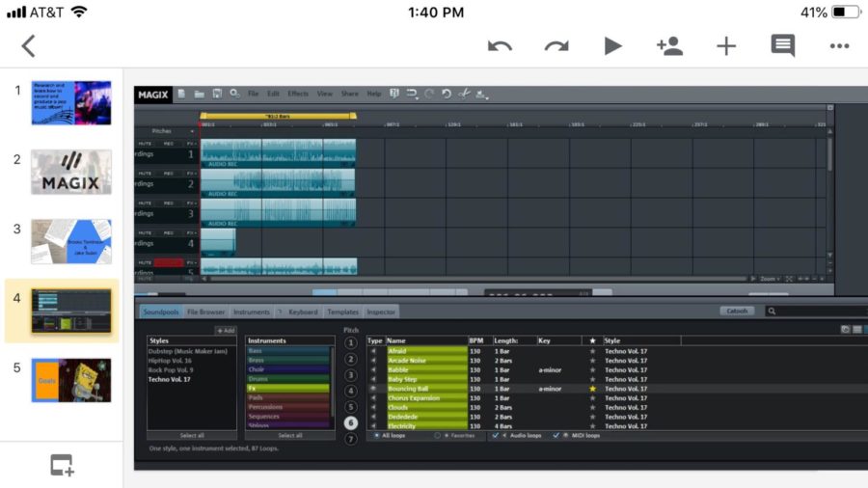Go back with the left chevron arrow

(28, 46)
